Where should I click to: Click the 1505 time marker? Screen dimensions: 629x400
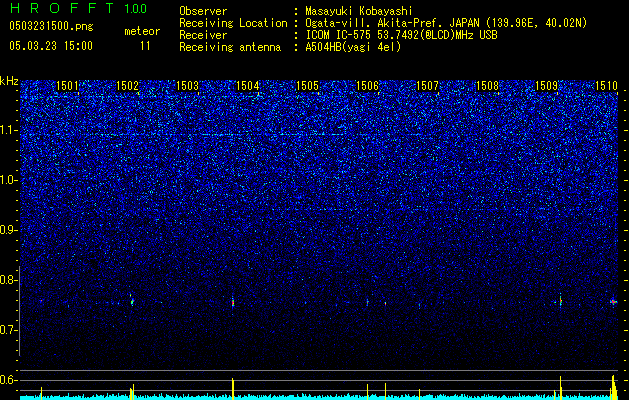coord(307,86)
